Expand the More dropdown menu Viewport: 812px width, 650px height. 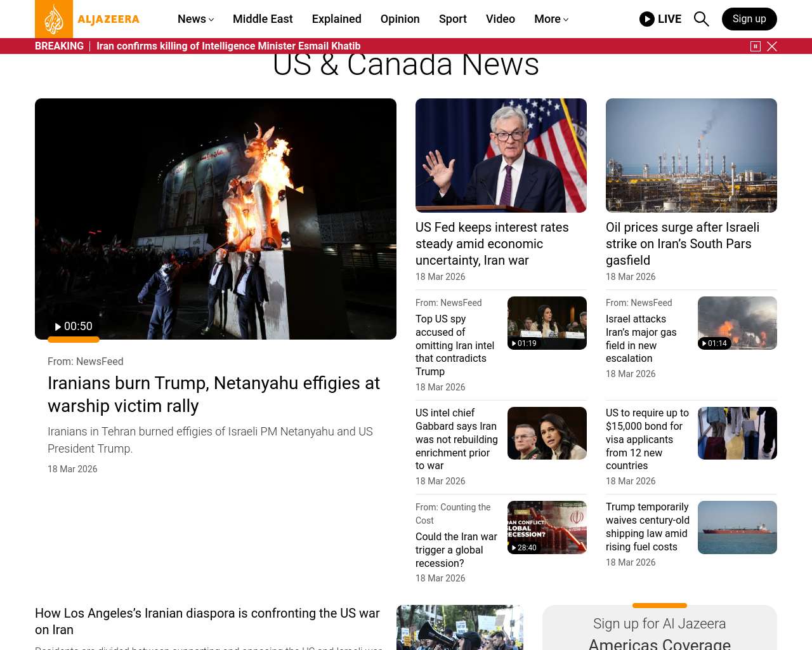point(551,19)
